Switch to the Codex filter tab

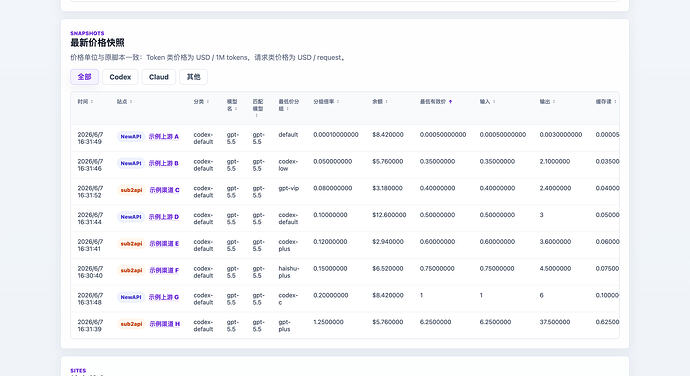[x=120, y=77]
